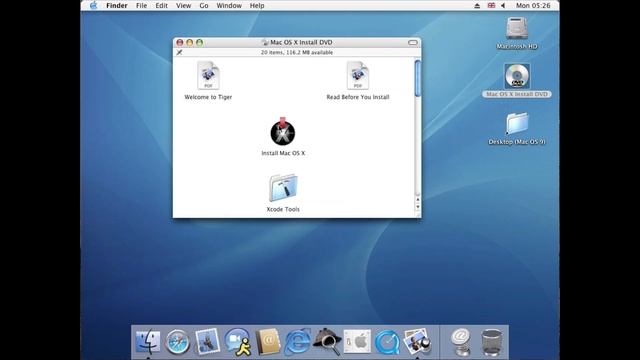Screen dimensions: 640x360
Task: Select the Xcode Tools folder icon
Action: [283, 188]
